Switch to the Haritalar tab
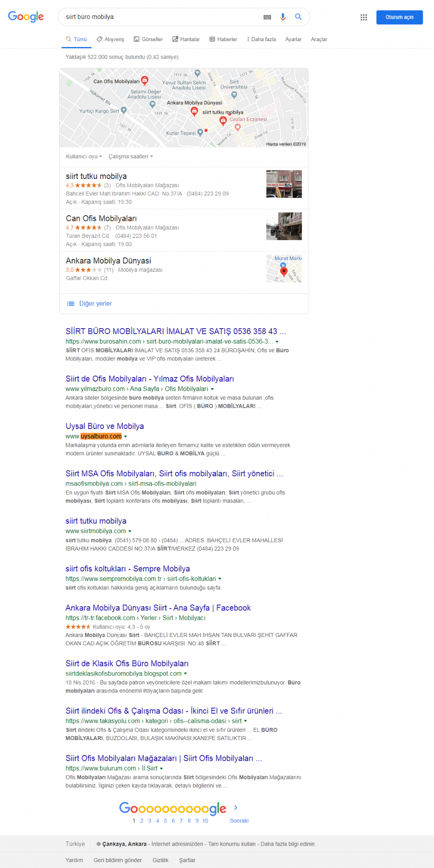434x868 pixels. [x=186, y=39]
